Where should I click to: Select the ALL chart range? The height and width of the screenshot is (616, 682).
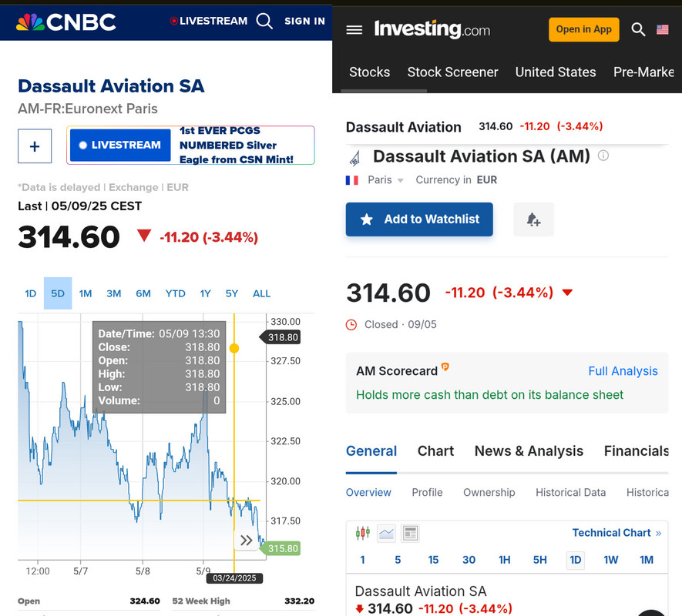click(x=261, y=293)
